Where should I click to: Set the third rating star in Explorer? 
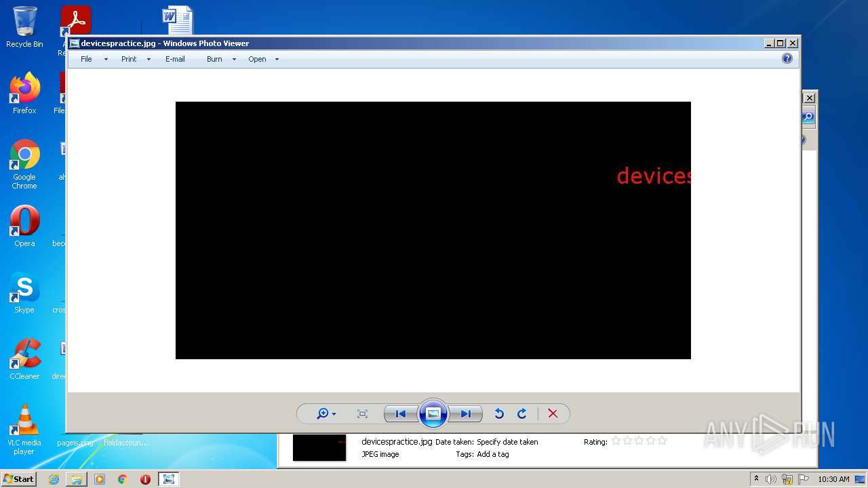tap(639, 441)
